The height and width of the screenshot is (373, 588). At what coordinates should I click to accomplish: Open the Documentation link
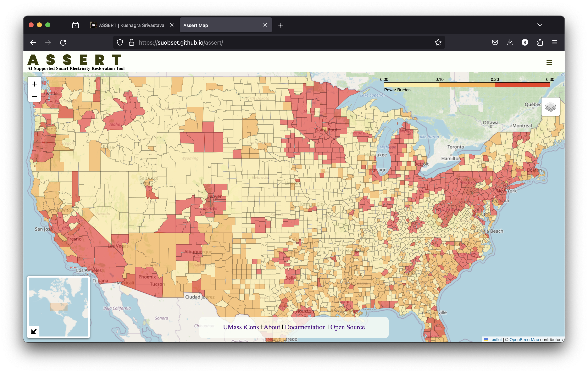coord(305,327)
